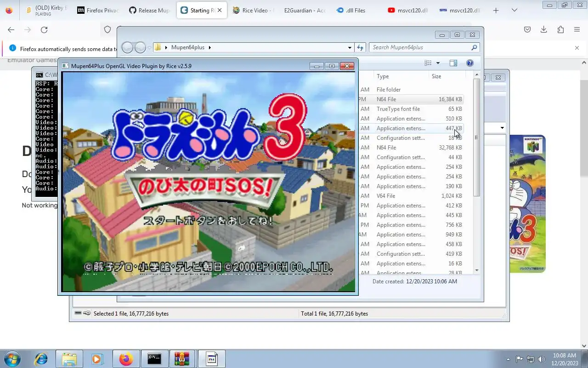Image resolution: width=588 pixels, height=368 pixels.
Task: List all Firefox tabs dropdown
Action: coord(514,11)
